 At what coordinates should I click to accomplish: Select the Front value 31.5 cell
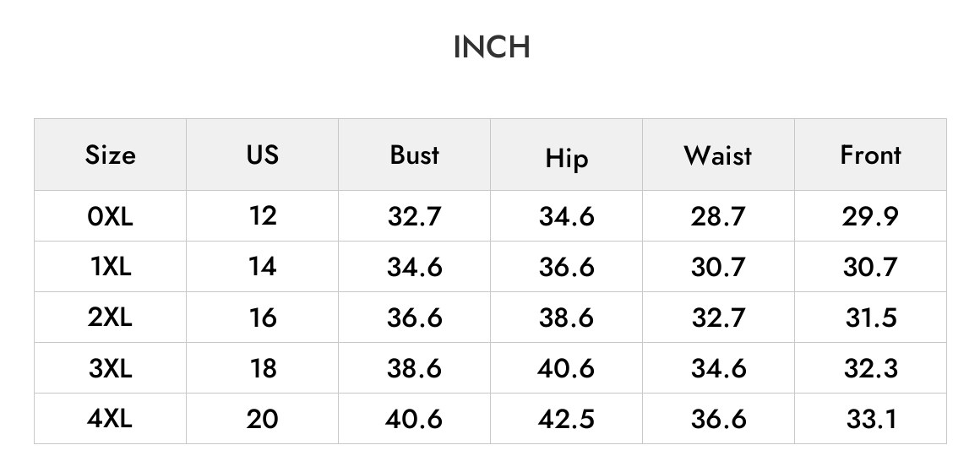[871, 318]
